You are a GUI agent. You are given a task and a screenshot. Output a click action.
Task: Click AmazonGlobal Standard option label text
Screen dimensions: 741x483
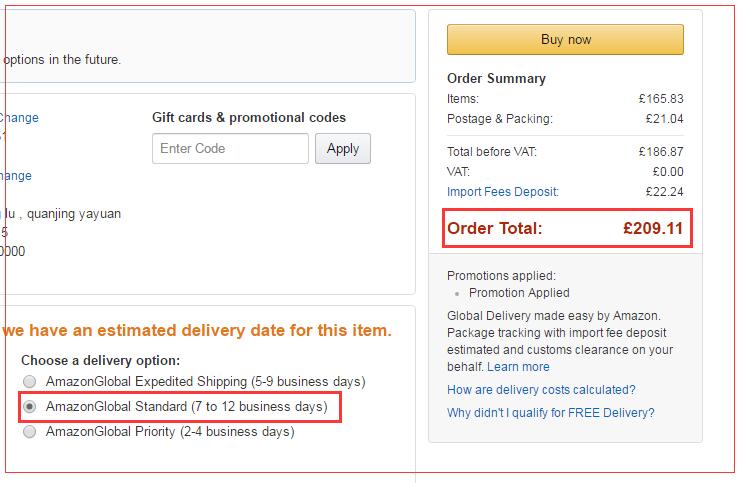tap(187, 406)
